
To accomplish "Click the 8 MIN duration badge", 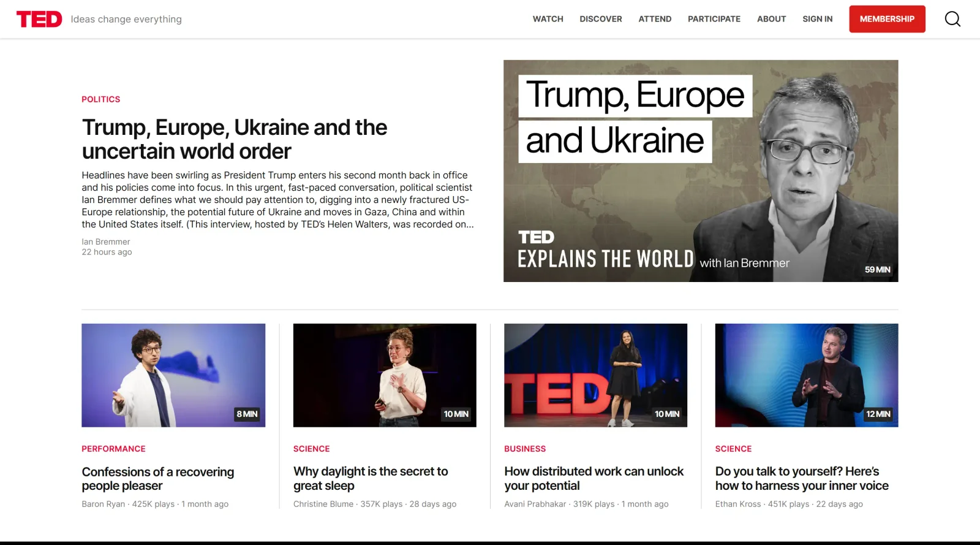I will [x=247, y=414].
